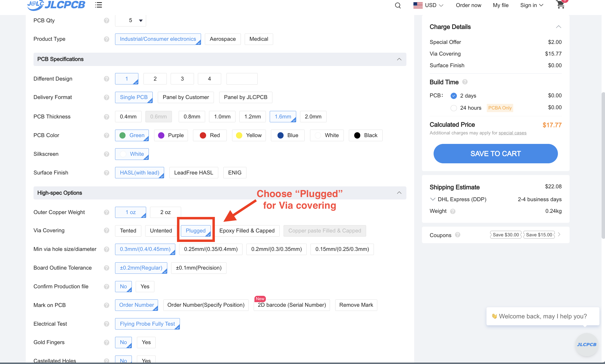Select Red PCB color
This screenshot has width=605, height=364.
pos(210,135)
